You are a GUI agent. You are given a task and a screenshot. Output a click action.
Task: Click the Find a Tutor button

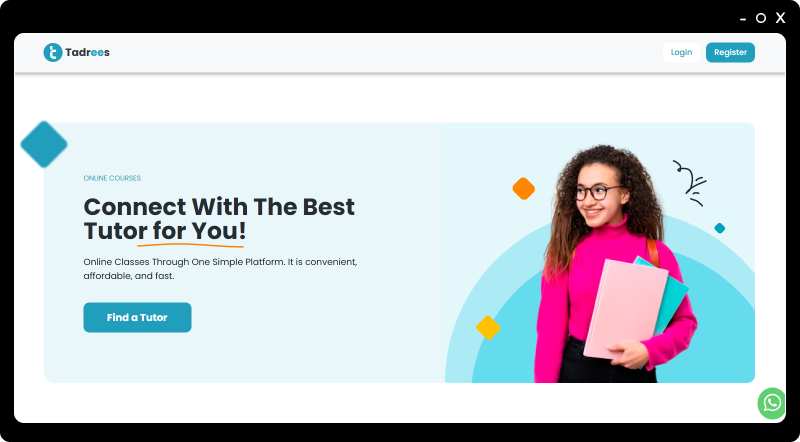tap(137, 317)
